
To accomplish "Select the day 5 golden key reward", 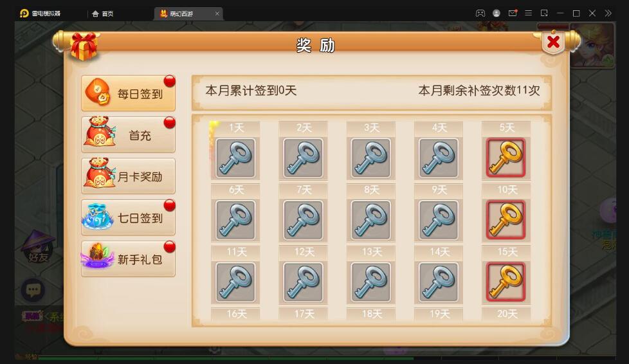I will coord(506,158).
